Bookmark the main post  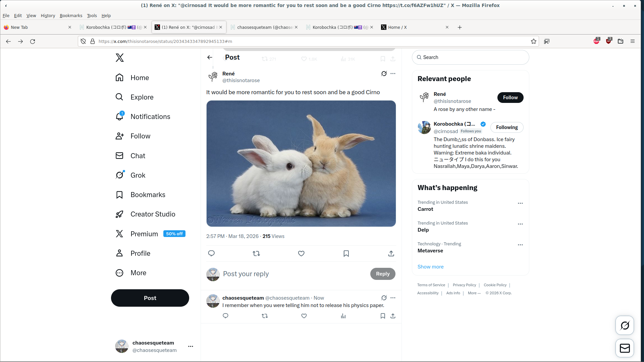click(346, 254)
